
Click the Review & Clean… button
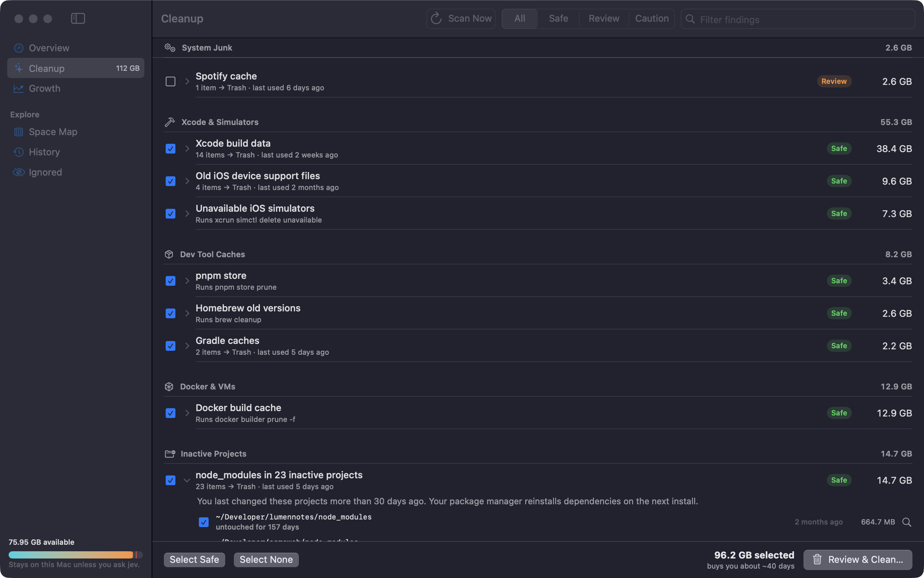point(858,560)
